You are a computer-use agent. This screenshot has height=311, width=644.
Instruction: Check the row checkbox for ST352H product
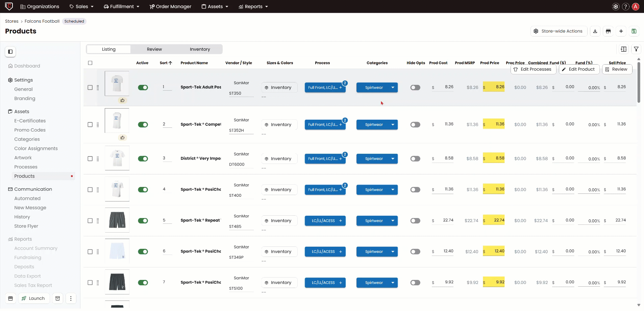tap(90, 125)
